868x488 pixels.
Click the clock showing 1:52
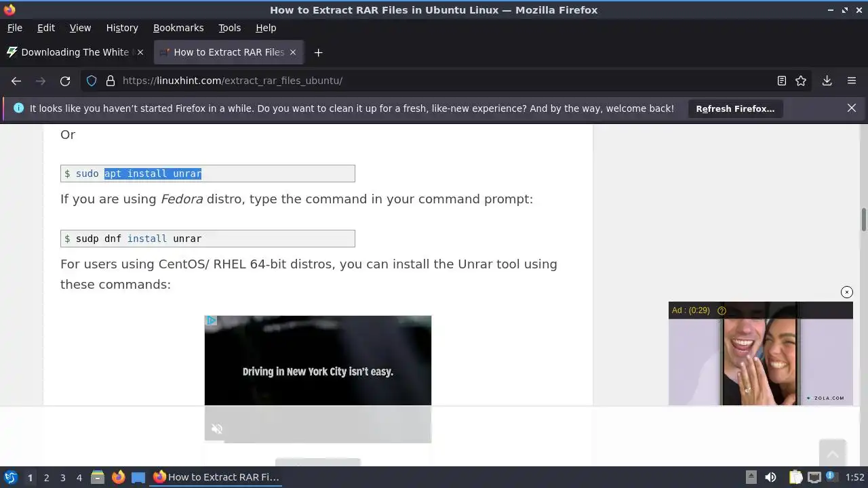click(855, 477)
